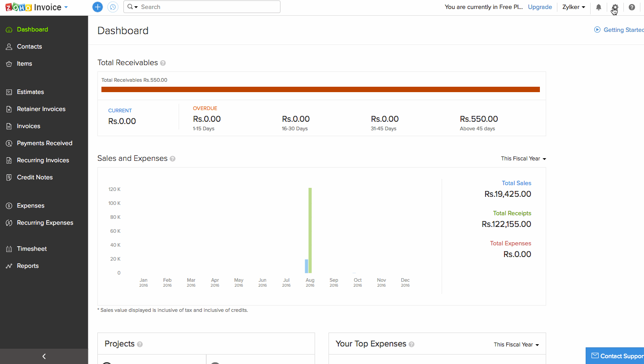This screenshot has width=644, height=364.
Task: Click help icon beside Sales and Expenses
Action: tap(173, 159)
